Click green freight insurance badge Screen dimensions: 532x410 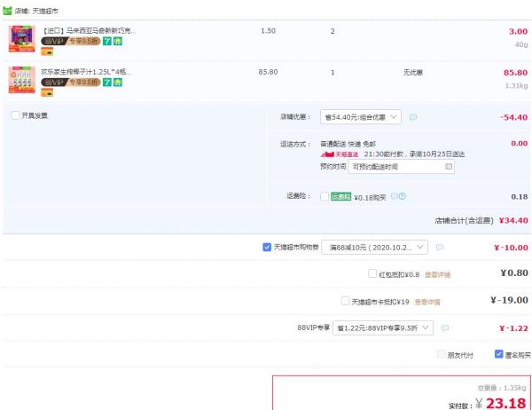[340, 196]
